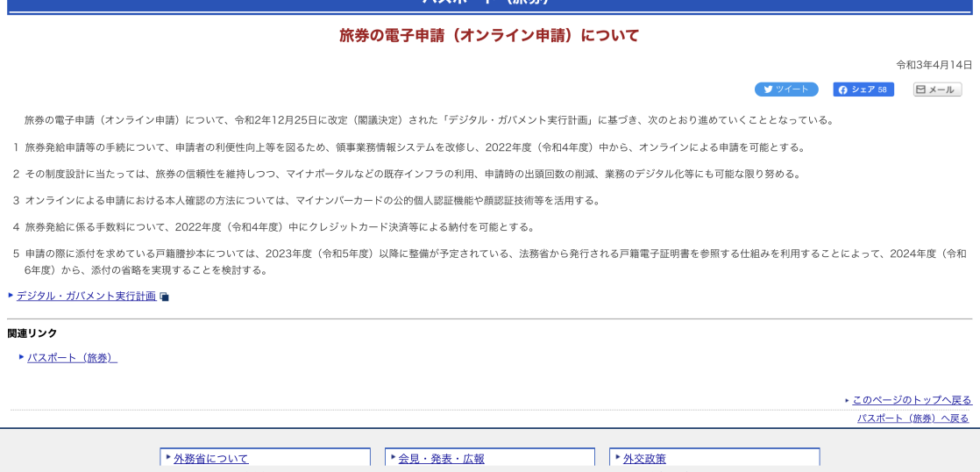
Task: Click the arrow bullet beside the 関連リンク passport link
Action: [x=21, y=356]
